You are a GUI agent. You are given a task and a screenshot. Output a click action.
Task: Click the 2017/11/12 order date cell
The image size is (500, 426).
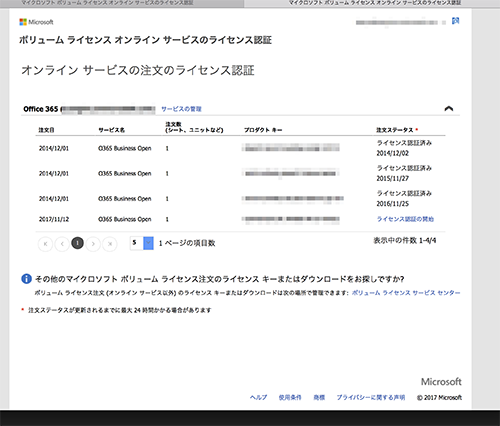click(54, 219)
